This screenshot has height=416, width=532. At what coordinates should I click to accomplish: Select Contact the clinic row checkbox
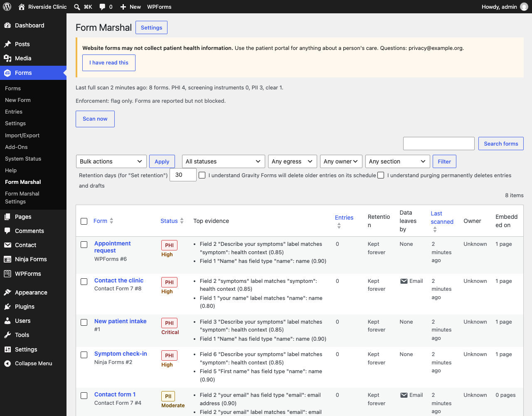click(x=84, y=282)
